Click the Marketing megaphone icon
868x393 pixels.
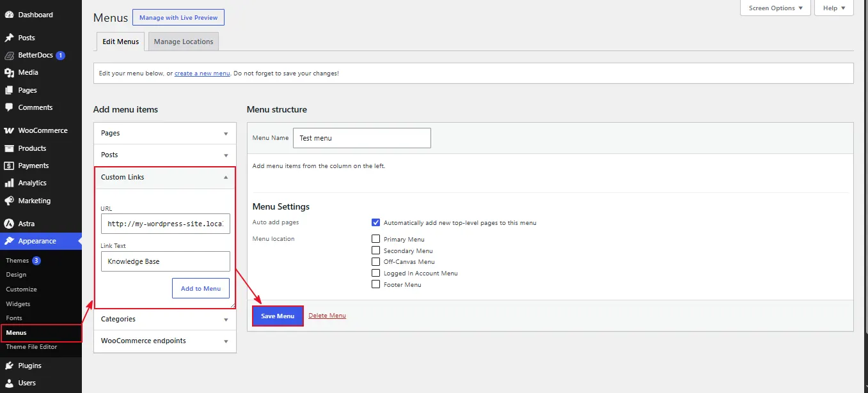[9, 201]
